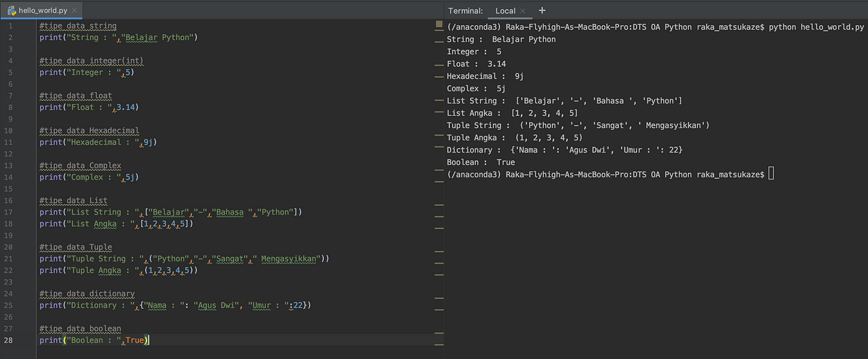Click the print "Hexadecimal : ",9j line
This screenshot has height=359, width=868.
point(98,142)
